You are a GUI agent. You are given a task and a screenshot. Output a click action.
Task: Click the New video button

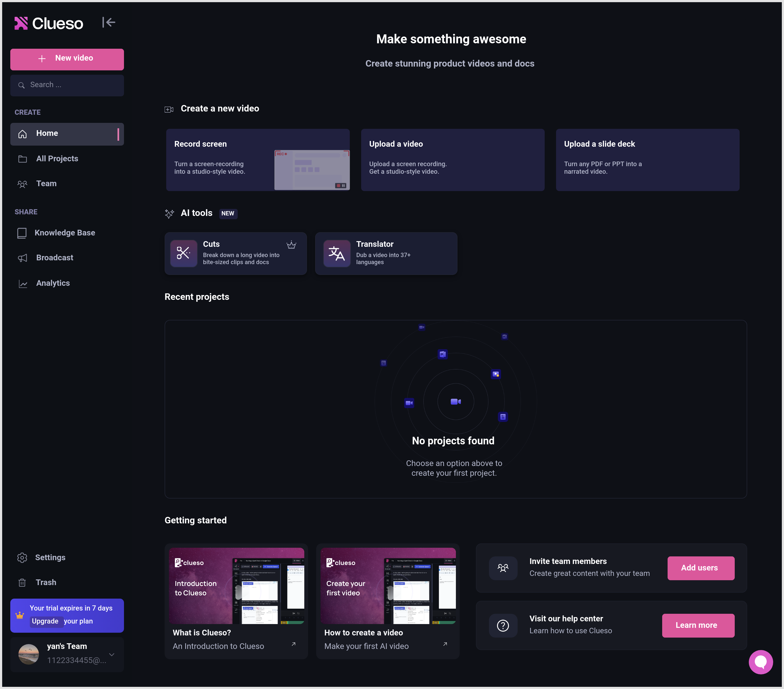[x=67, y=59]
